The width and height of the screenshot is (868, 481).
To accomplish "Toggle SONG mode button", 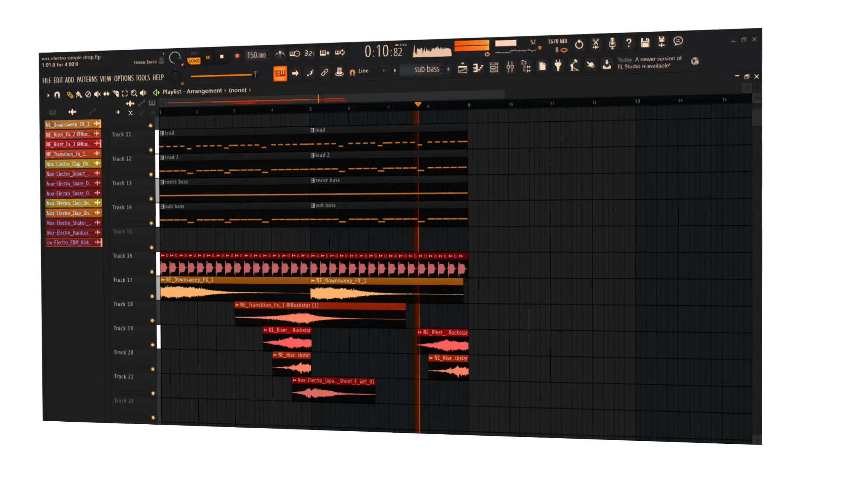I will [x=194, y=61].
